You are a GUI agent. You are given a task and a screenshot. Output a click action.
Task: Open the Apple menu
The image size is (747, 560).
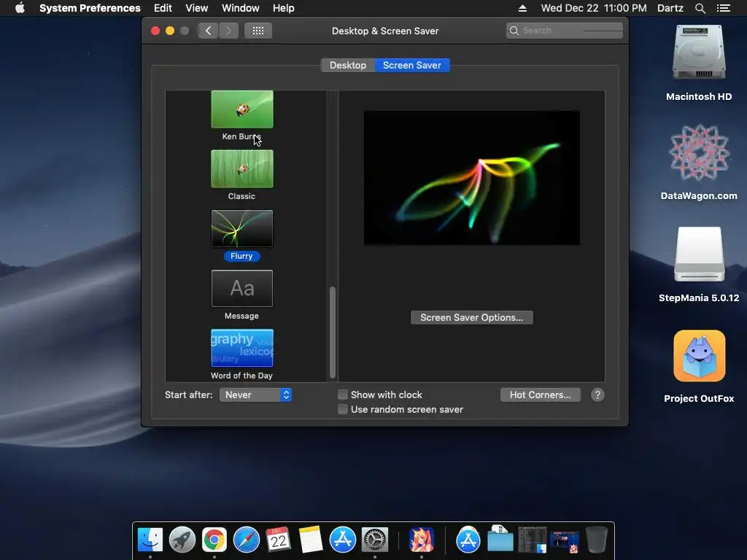coord(20,8)
